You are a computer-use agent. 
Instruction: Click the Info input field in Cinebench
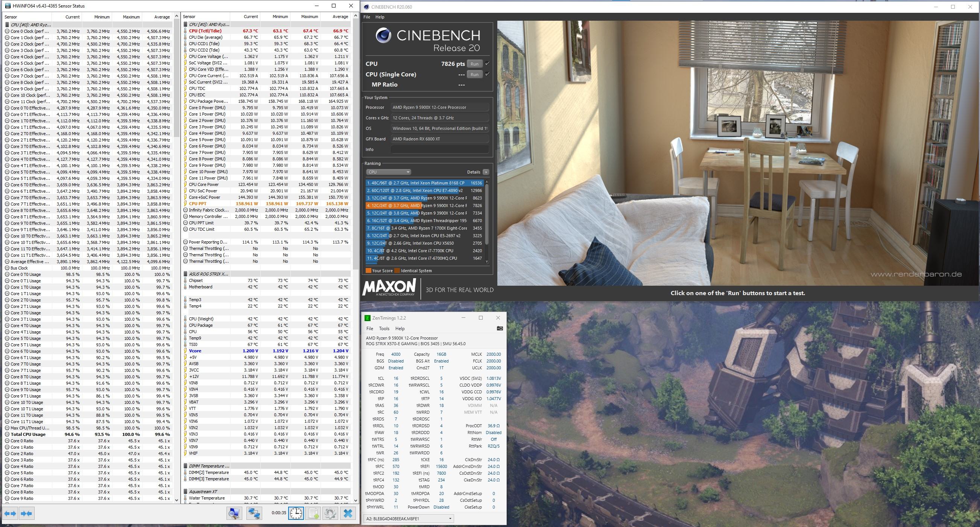coord(440,149)
